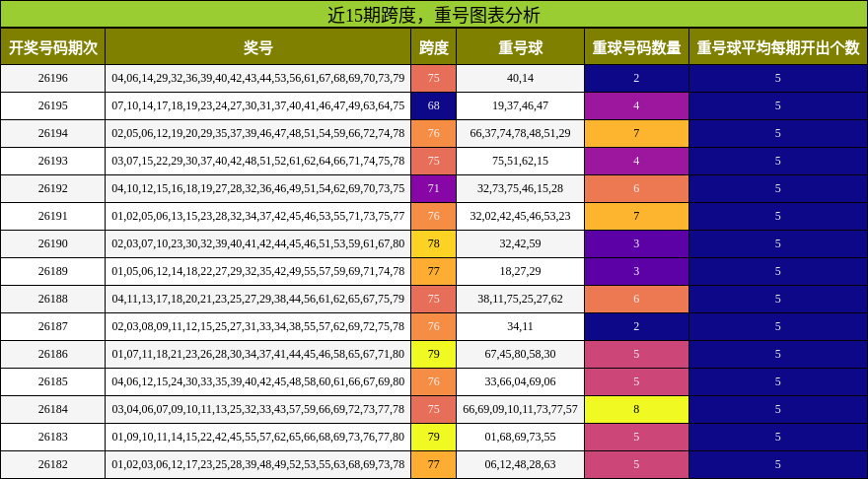Click the cell '33,66,04,69,06'

[x=521, y=382]
